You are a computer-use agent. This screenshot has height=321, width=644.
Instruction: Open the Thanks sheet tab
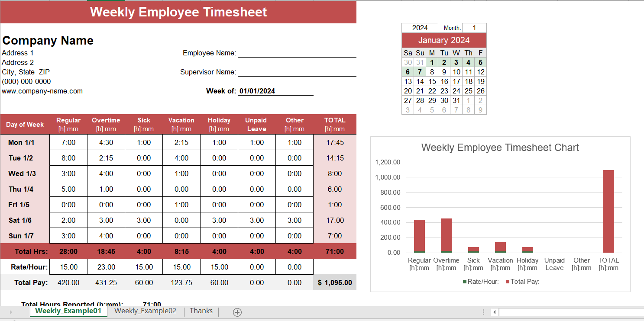[x=201, y=311]
